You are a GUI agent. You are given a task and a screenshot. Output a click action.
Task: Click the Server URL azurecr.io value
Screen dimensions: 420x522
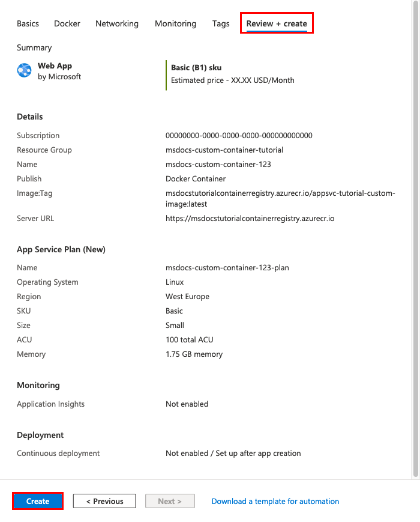[250, 219]
